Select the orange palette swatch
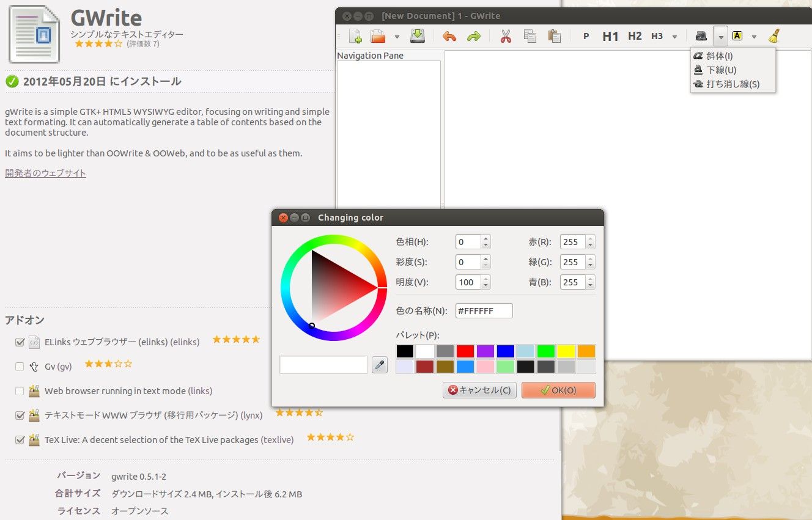This screenshot has height=520, width=812. click(586, 351)
